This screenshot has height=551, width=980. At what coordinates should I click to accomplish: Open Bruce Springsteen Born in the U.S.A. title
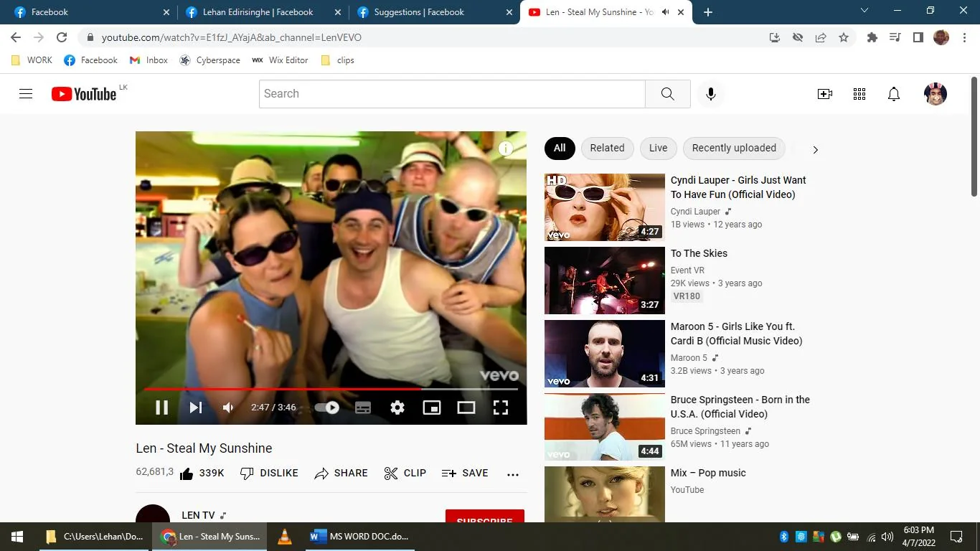(740, 407)
